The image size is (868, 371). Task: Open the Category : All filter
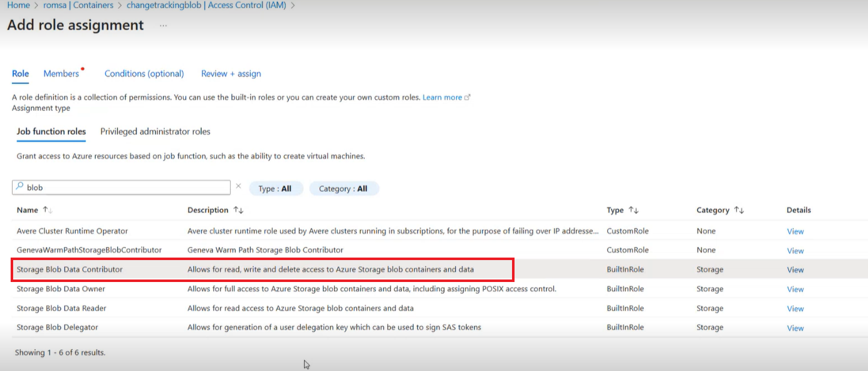(343, 188)
